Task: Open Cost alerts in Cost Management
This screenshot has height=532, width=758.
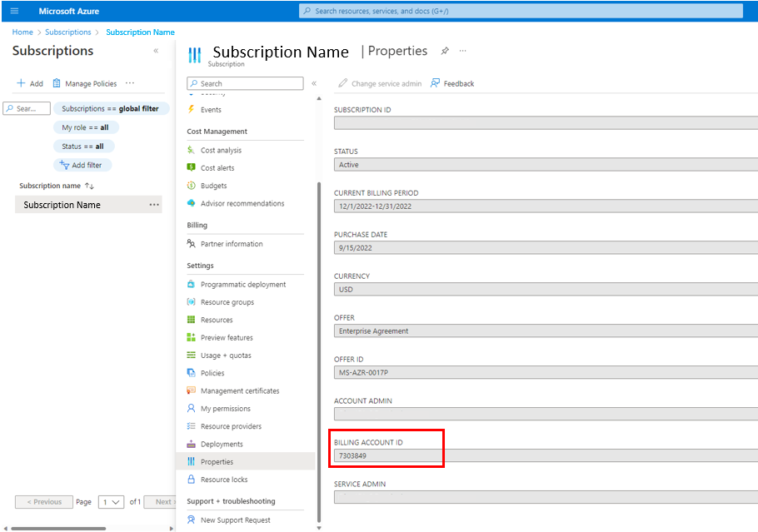Action: click(x=217, y=168)
